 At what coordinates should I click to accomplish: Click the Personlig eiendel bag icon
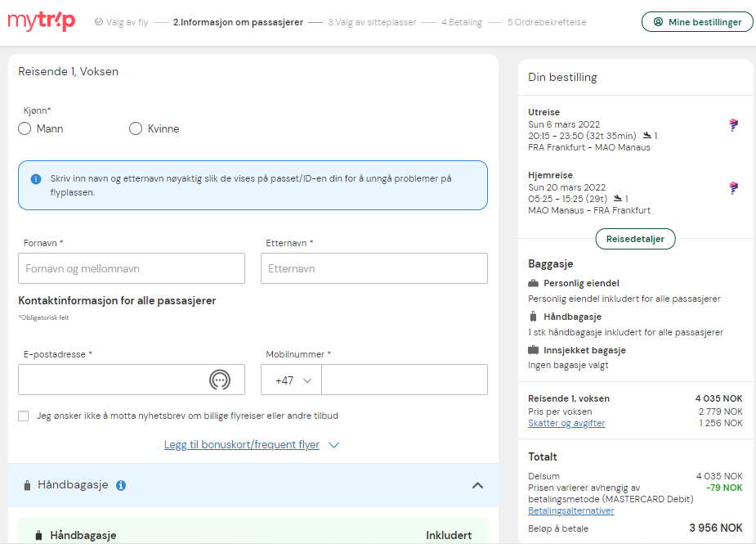pos(533,283)
